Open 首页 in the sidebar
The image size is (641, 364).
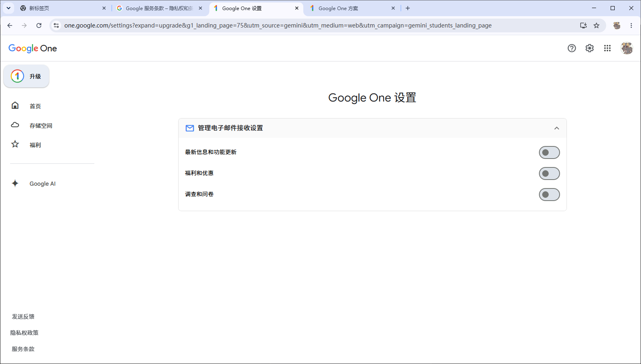[35, 106]
